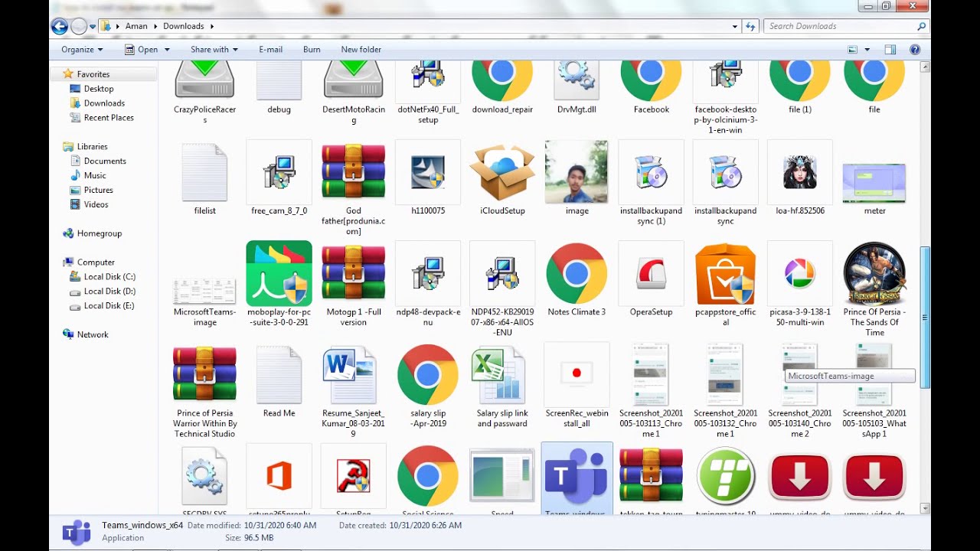
Task: Select the OperaSetup installer icon
Action: [651, 273]
